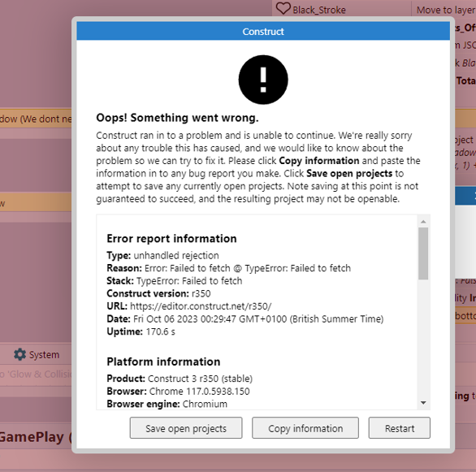Click the URL https://editor.construct.net/r350/ text
Viewport: 476px width, 472px height.
(x=201, y=306)
